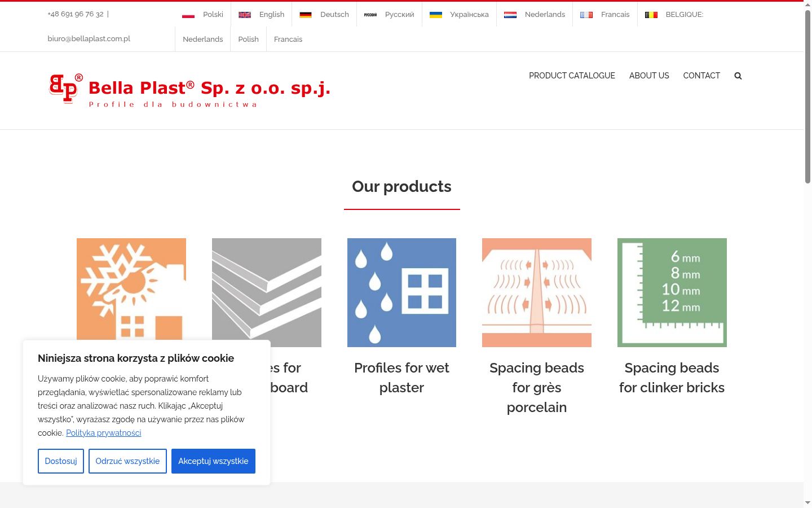Open ABOUT US page
Viewport: 812px width, 508px height.
tap(649, 76)
